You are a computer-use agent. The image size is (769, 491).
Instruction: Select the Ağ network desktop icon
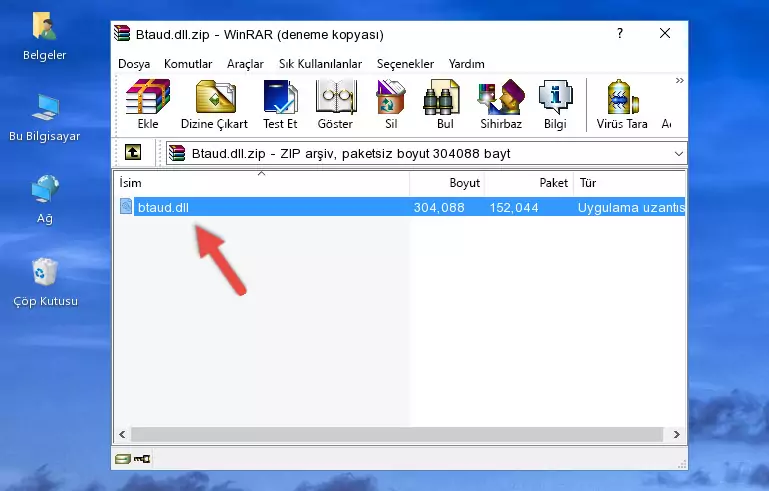click(x=45, y=200)
